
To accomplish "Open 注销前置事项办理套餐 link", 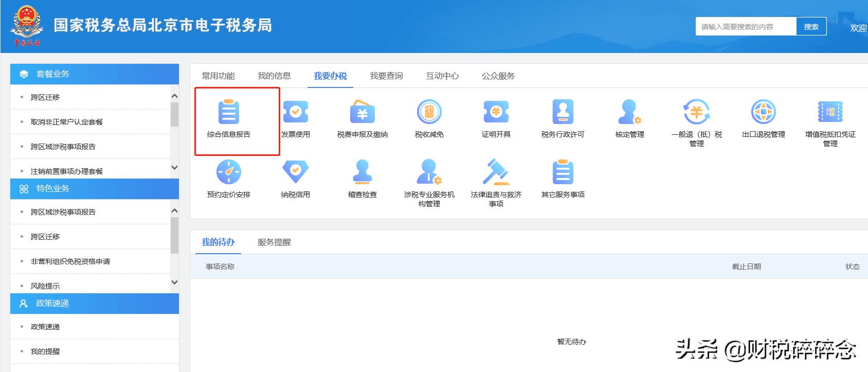I will point(67,171).
